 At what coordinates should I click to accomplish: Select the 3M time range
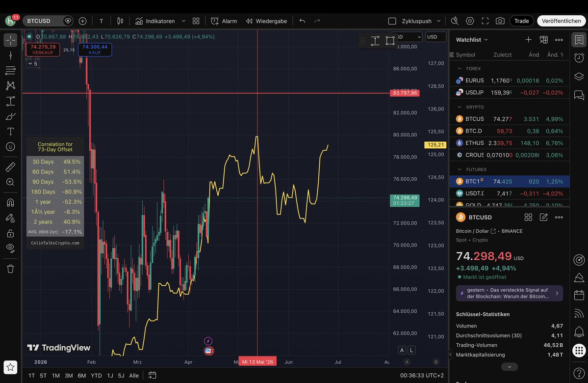pos(69,376)
